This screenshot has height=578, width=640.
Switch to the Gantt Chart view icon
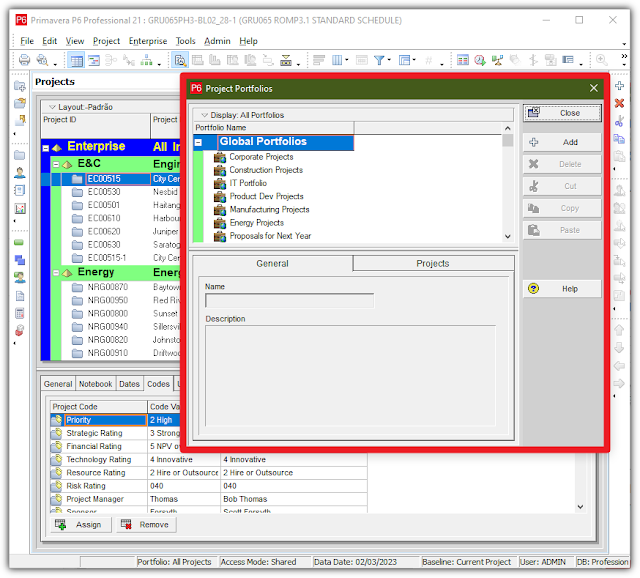(94, 60)
